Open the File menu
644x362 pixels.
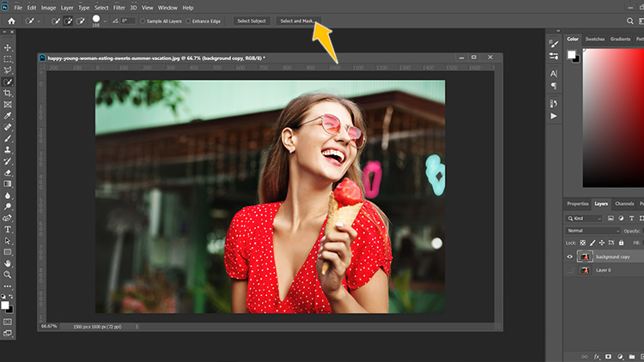coord(18,8)
